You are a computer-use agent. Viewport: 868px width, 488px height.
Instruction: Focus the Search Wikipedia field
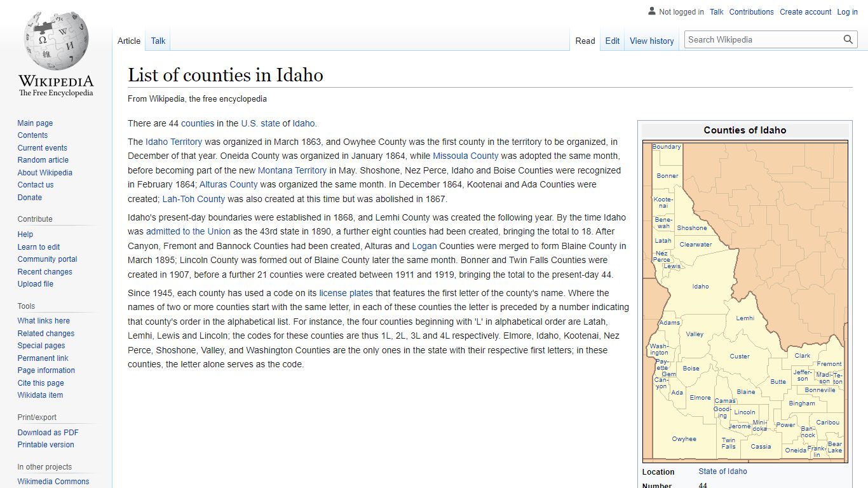764,39
